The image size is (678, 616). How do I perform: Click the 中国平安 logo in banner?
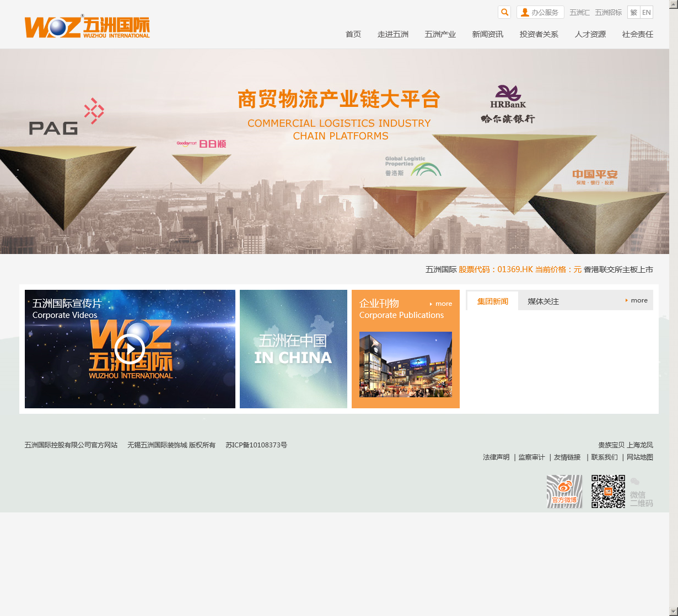click(595, 177)
